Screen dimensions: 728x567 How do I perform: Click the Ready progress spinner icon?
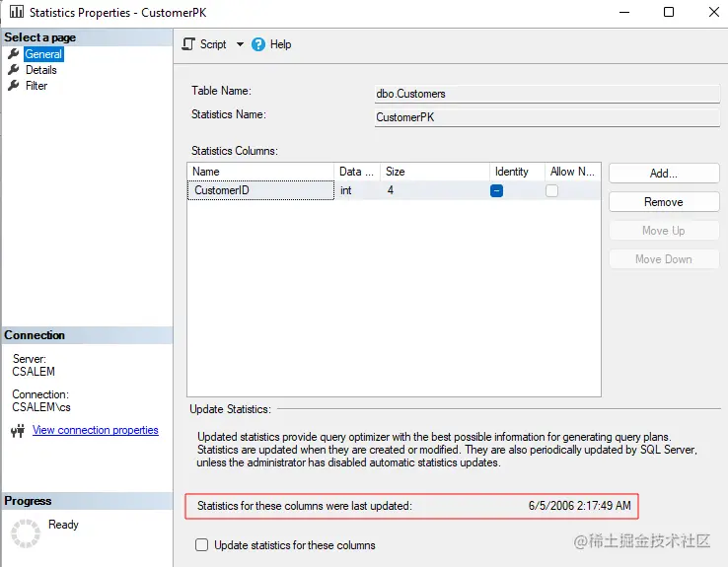26,533
